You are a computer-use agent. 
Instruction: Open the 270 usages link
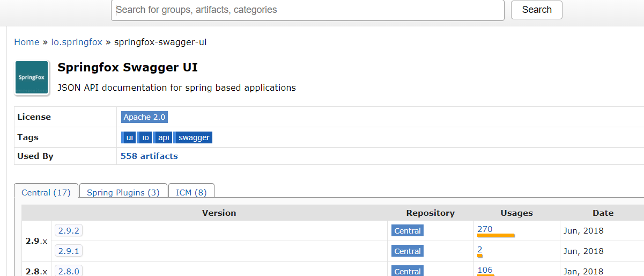pos(485,229)
